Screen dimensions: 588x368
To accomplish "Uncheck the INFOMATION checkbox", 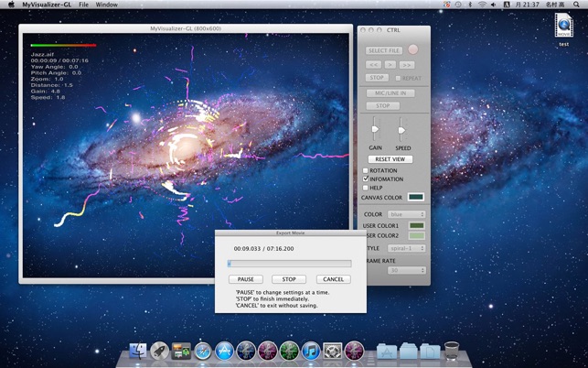I will [365, 179].
